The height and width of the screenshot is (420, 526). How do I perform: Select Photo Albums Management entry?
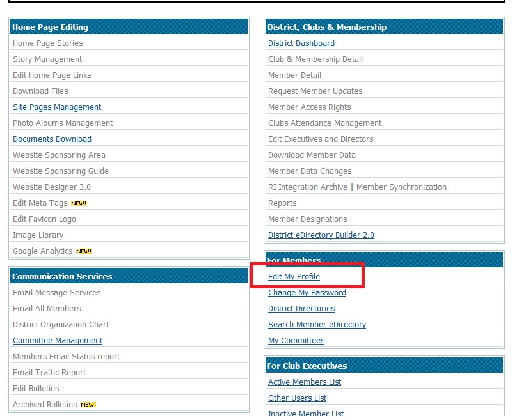click(63, 123)
